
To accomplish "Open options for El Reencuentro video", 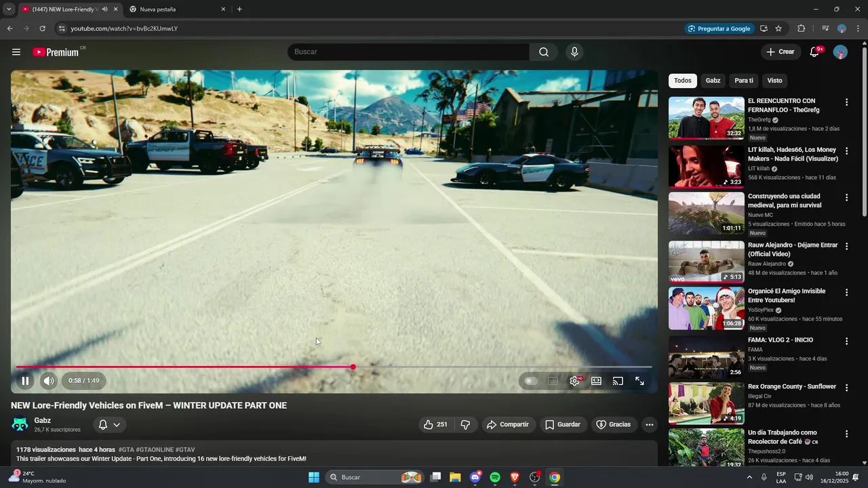I will 846,102.
